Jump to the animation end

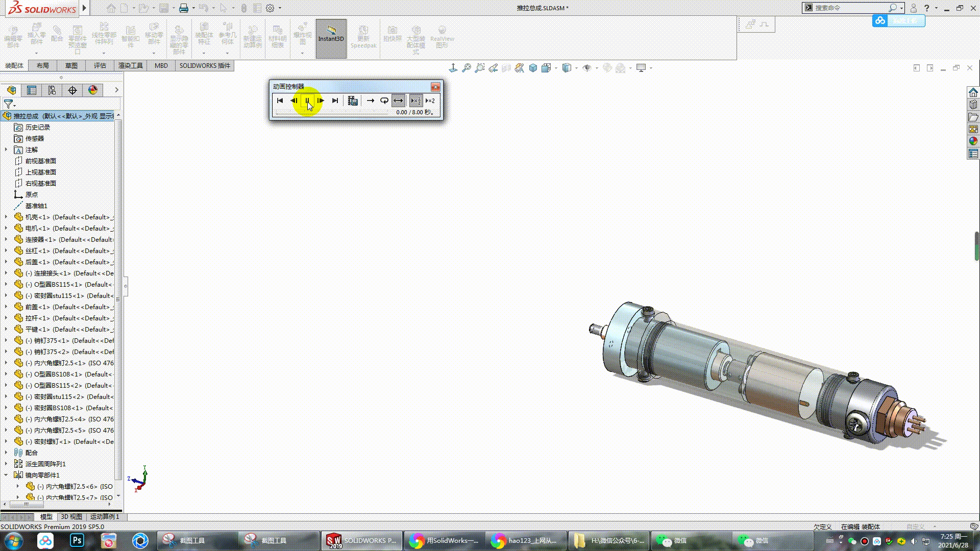coord(335,101)
